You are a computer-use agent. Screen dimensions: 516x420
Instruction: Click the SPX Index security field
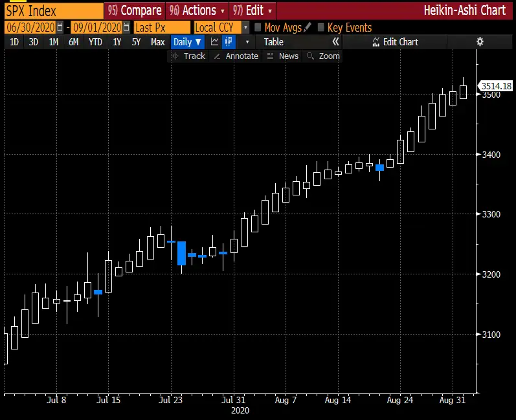[x=52, y=10]
